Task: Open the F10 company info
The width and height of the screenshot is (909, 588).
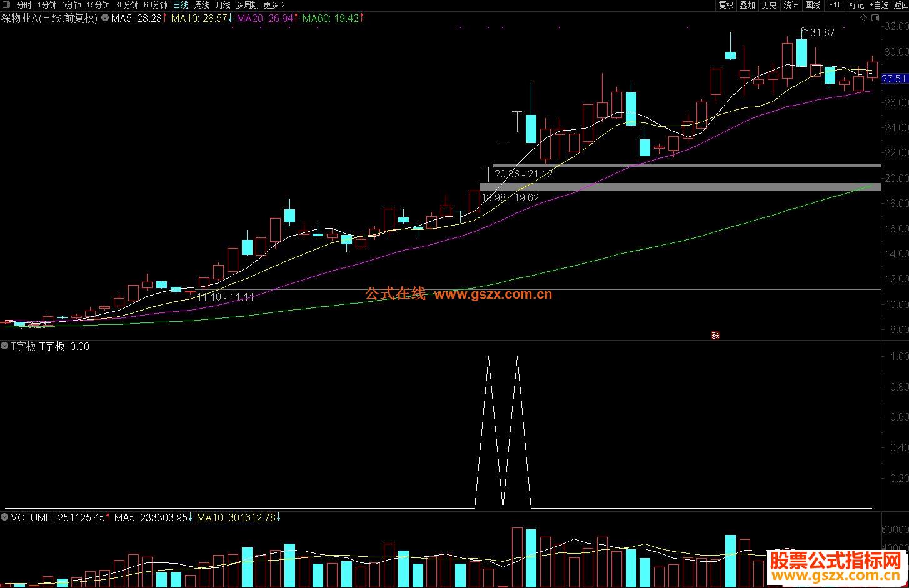Action: coord(835,5)
